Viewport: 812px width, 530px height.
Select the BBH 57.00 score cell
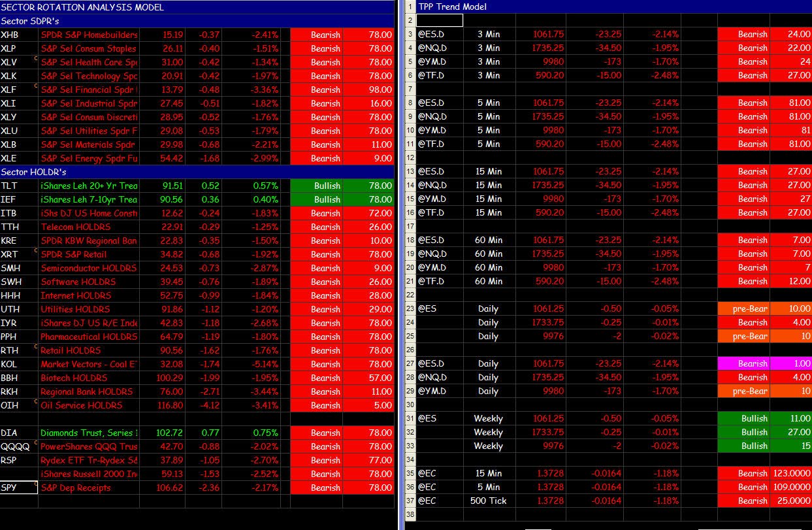pos(369,378)
